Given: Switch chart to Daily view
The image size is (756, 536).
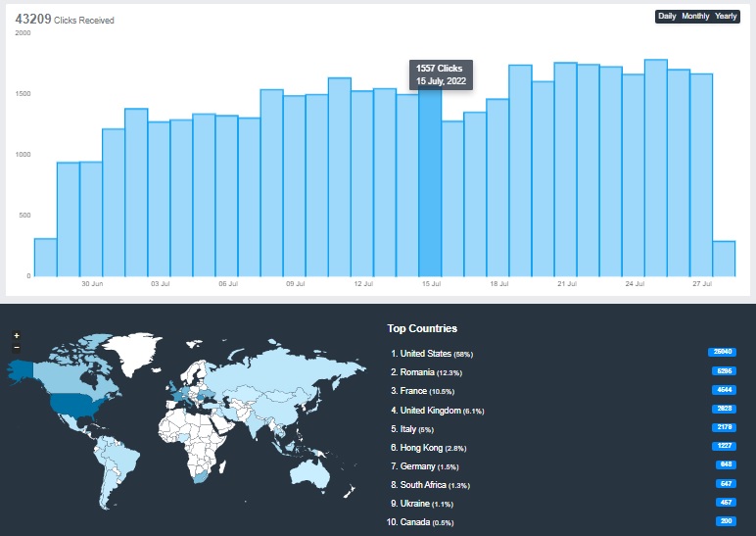Looking at the screenshot, I should [667, 17].
